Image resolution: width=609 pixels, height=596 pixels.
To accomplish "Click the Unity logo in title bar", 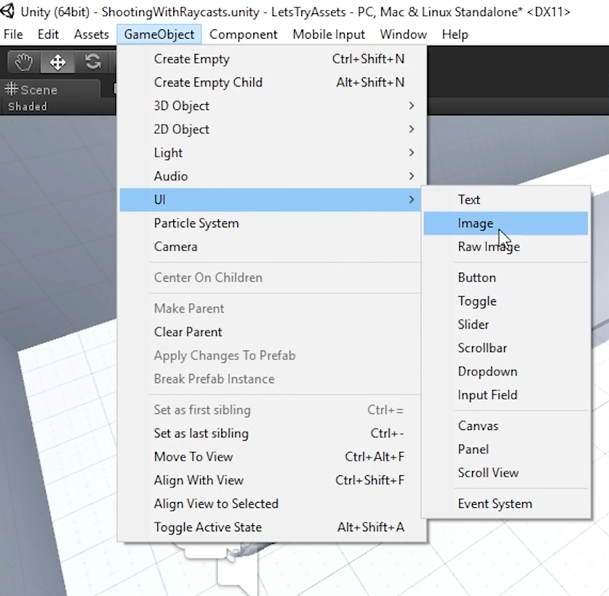I will click(x=9, y=11).
